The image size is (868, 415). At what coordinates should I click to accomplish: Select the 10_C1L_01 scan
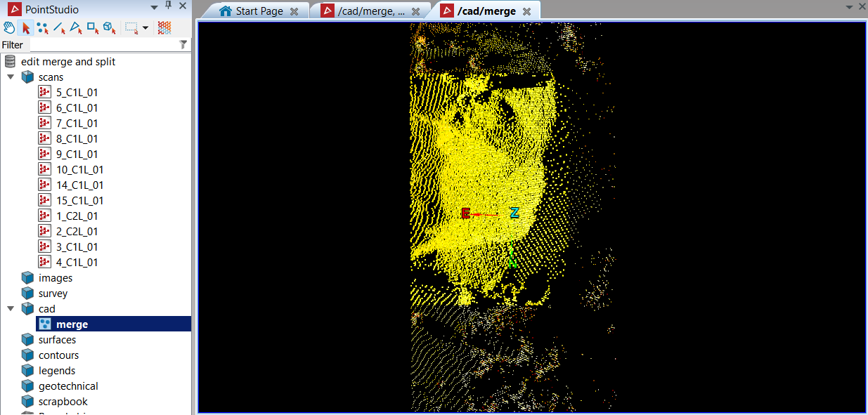click(x=79, y=169)
